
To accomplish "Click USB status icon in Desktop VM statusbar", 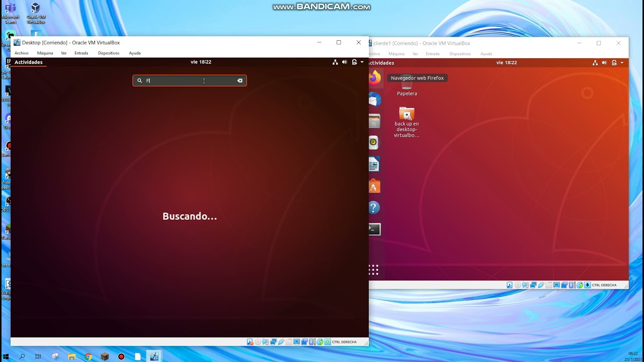I will (281, 342).
